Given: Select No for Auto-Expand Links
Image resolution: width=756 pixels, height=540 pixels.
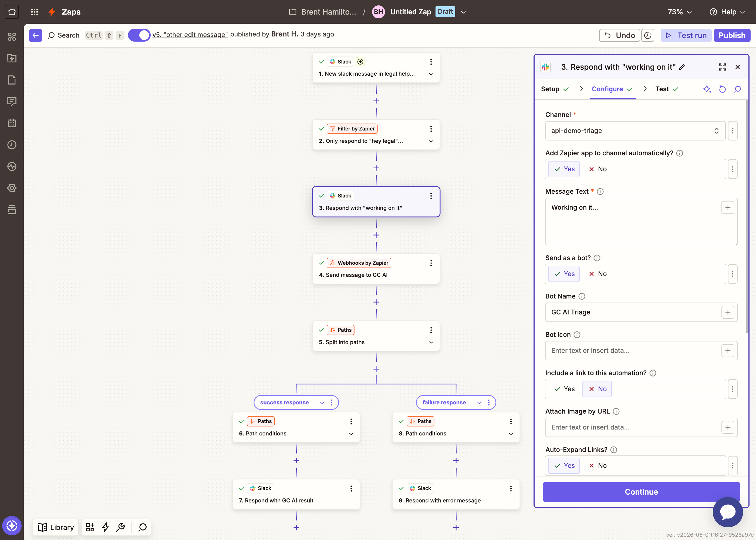Looking at the screenshot, I should click(598, 465).
